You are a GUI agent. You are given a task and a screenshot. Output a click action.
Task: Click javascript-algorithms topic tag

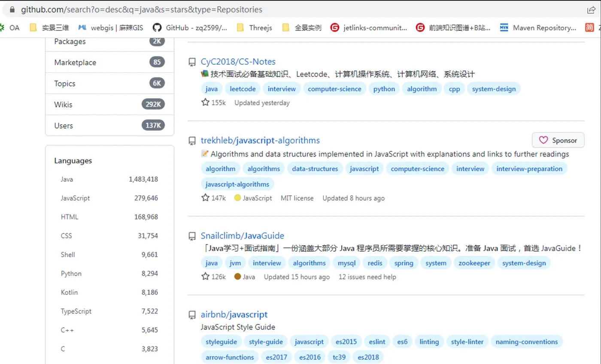237,184
